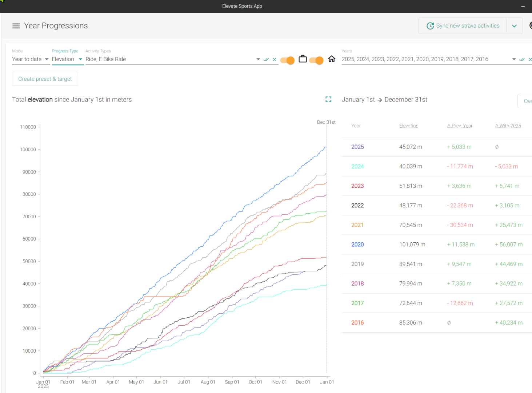Toggle the commute rides switch

point(288,60)
